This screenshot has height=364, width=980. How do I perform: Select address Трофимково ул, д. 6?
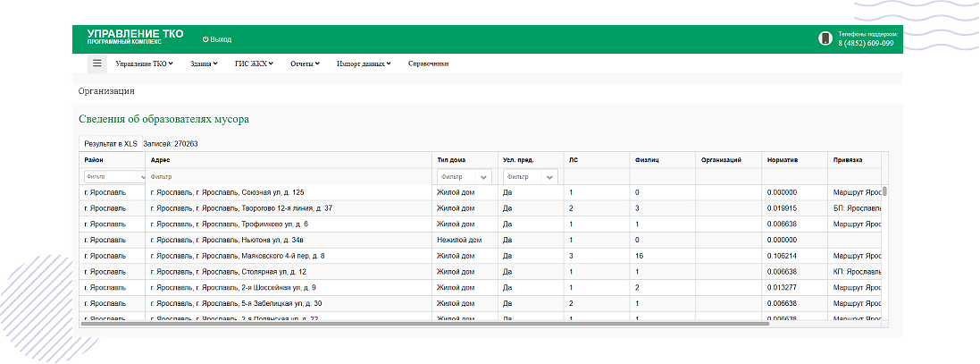coord(230,224)
